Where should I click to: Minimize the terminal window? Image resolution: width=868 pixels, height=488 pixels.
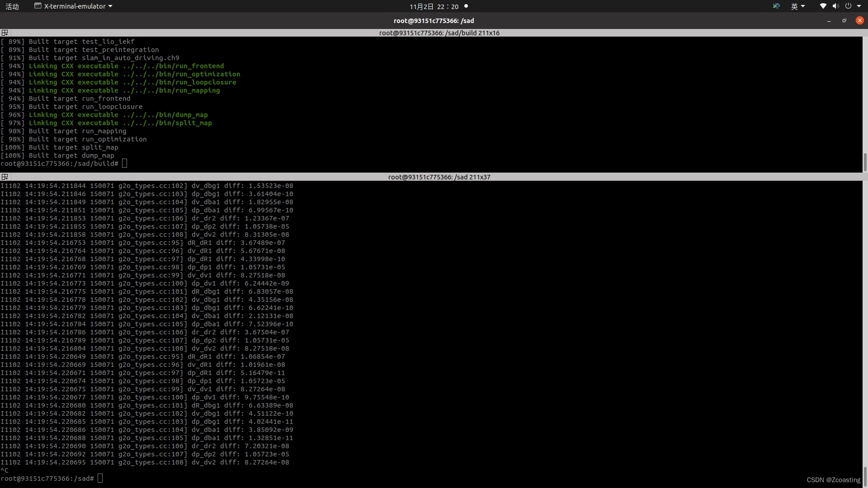tap(829, 21)
